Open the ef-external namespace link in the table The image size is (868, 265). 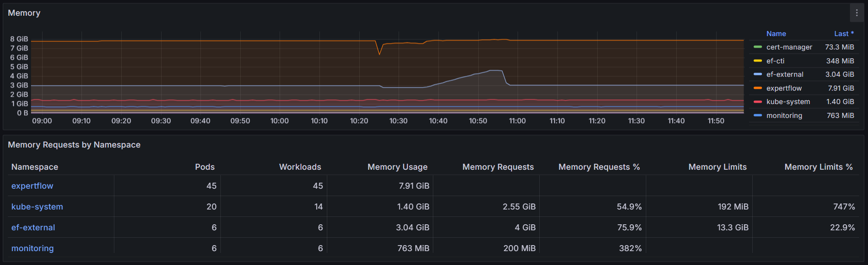coord(33,228)
